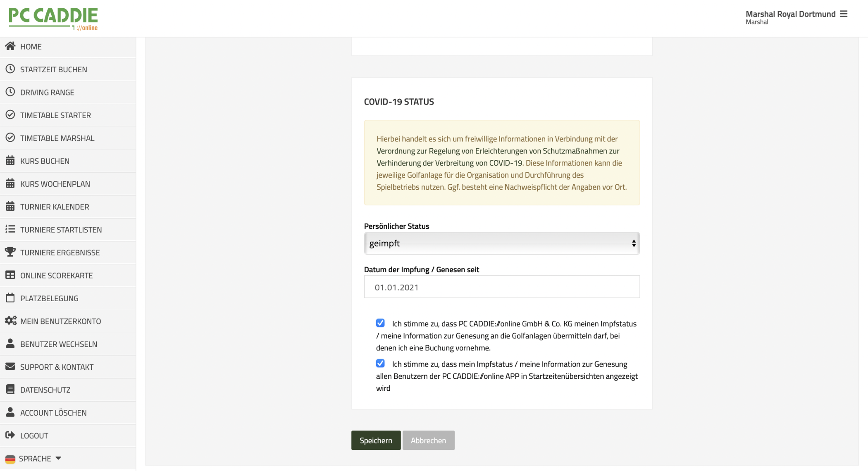Image resolution: width=868 pixels, height=471 pixels.
Task: Open the Persönlicher Status dropdown
Action: click(501, 243)
